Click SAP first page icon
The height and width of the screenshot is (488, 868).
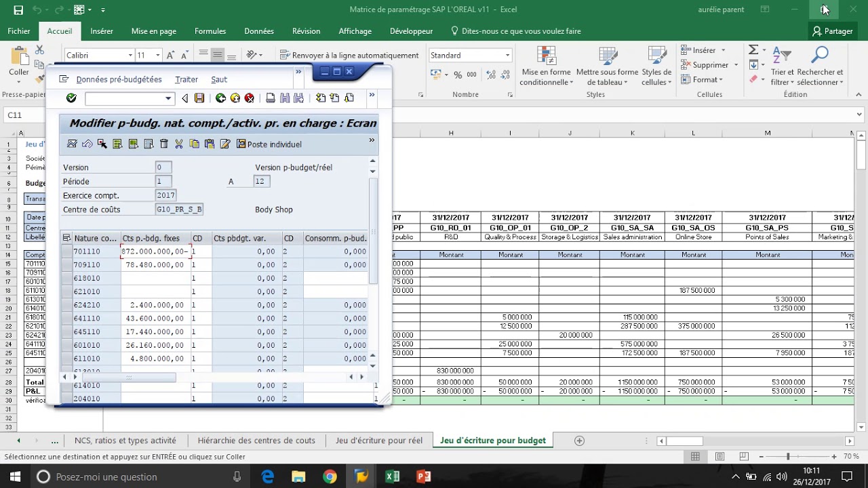[x=321, y=98]
